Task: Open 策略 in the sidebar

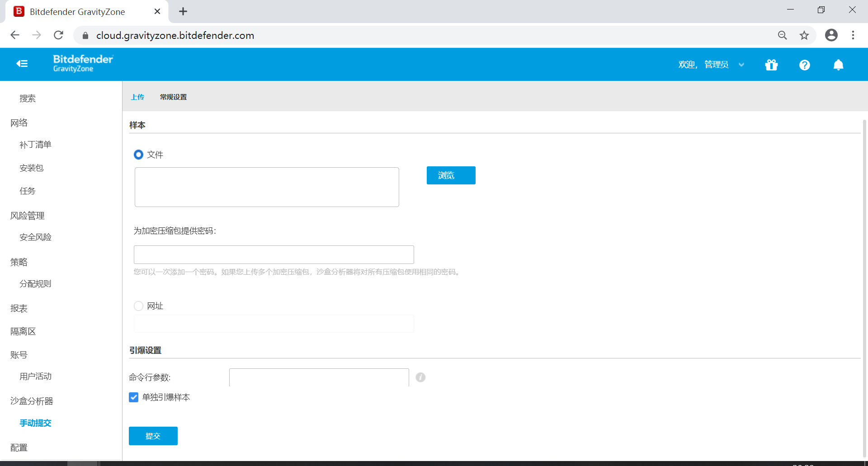Action: coord(19,262)
